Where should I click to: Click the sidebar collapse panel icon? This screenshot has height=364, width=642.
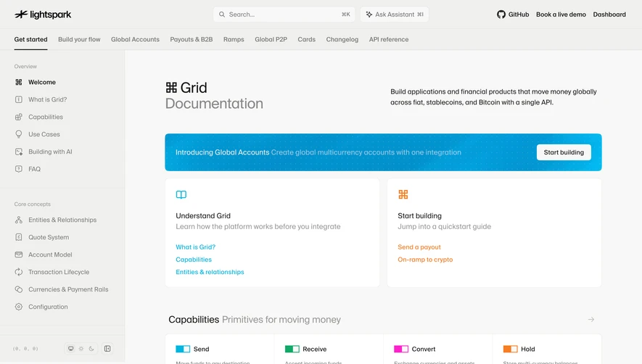point(107,349)
